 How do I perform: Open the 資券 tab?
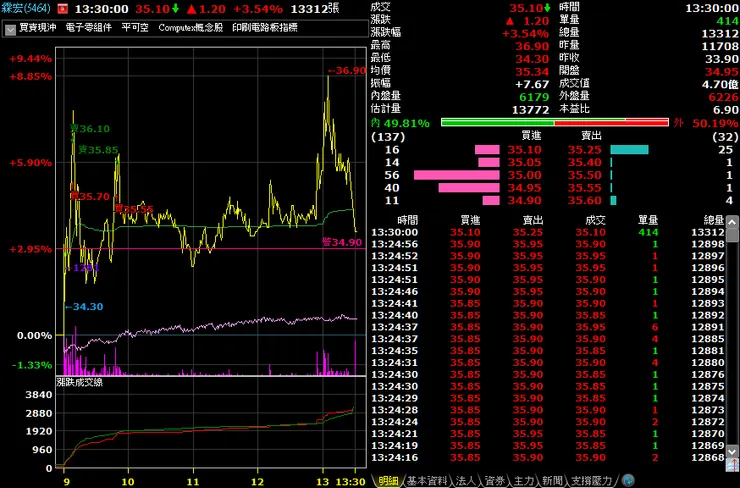pos(495,481)
